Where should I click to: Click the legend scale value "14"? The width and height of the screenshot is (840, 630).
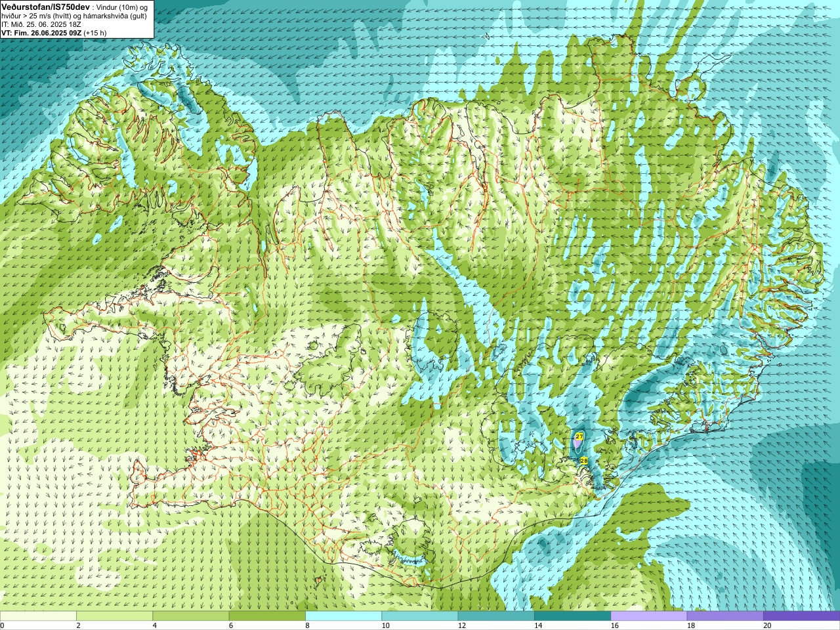click(x=538, y=625)
